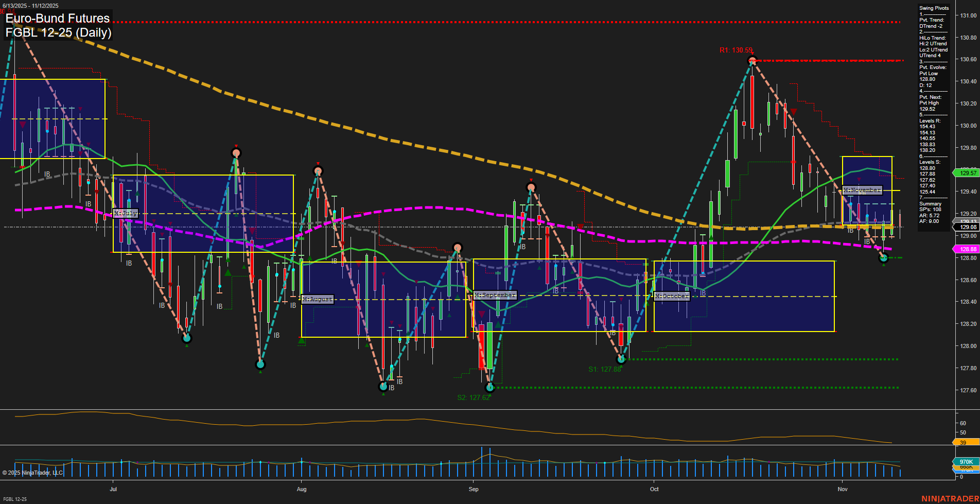Select the FGBL 12-25 instrument tab
980x504 pixels.
click(x=14, y=499)
